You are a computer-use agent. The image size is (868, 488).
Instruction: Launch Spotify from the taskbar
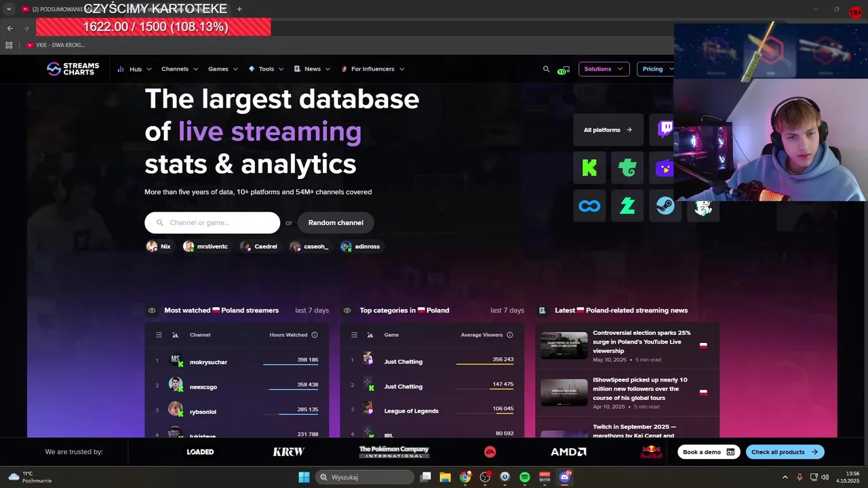[x=525, y=477]
